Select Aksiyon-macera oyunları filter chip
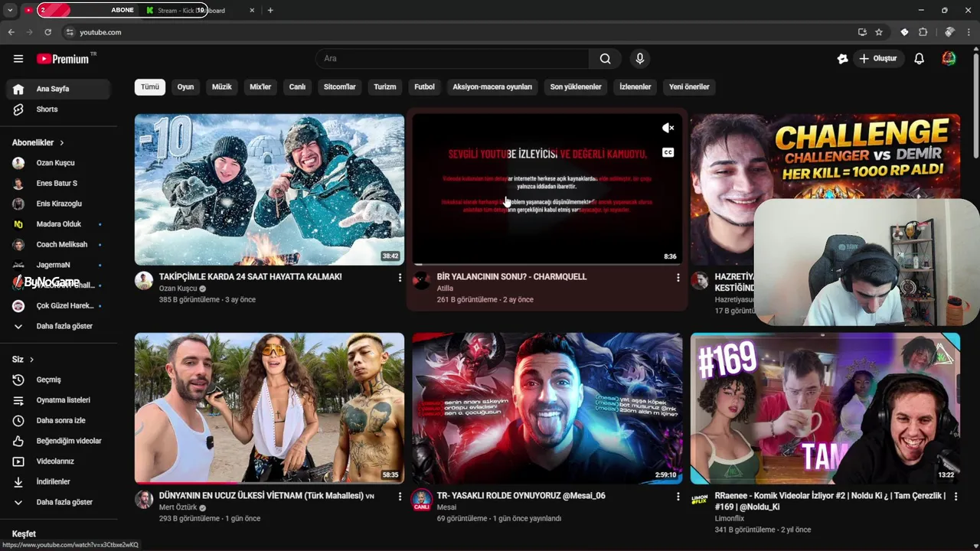This screenshot has height=551, width=980. pos(492,86)
